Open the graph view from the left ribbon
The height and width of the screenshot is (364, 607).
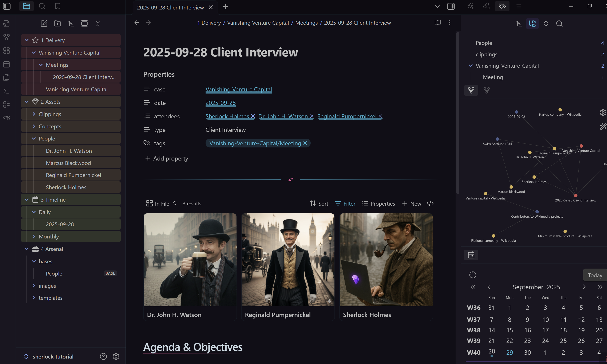(x=6, y=37)
